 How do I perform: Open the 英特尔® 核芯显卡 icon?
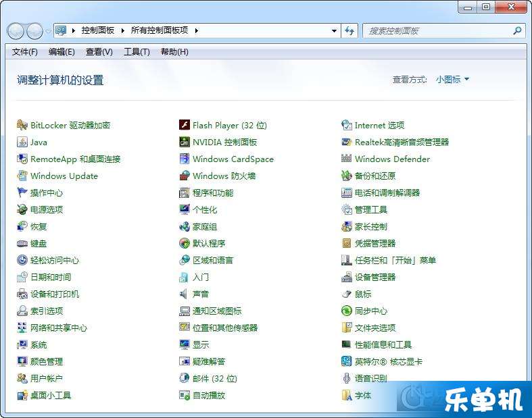click(346, 361)
